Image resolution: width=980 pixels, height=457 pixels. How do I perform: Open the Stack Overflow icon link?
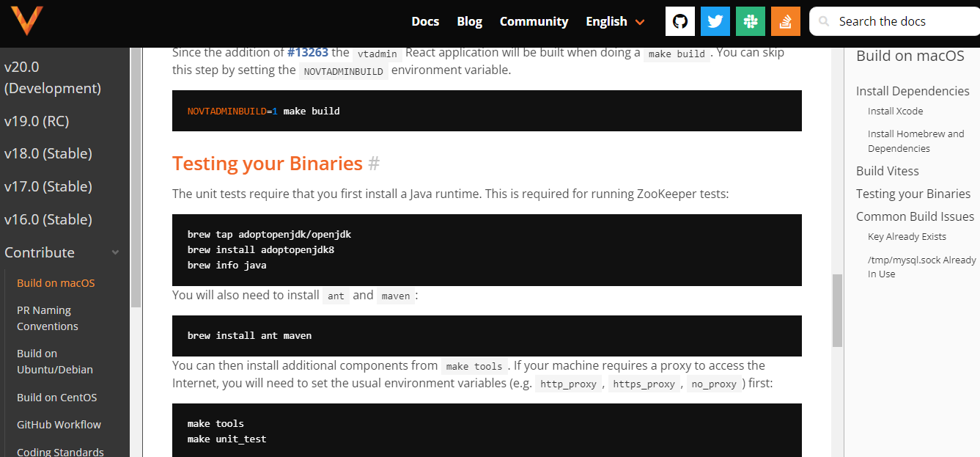(x=785, y=21)
